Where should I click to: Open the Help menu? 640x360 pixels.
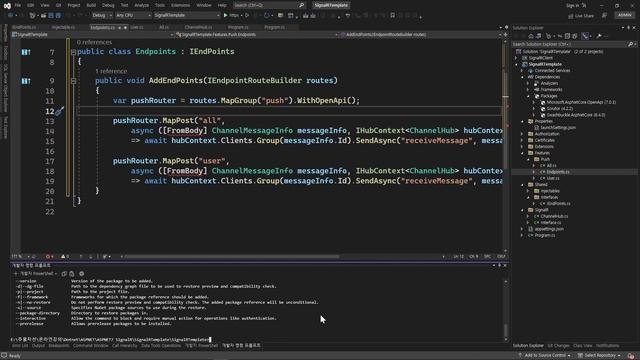point(222,5)
